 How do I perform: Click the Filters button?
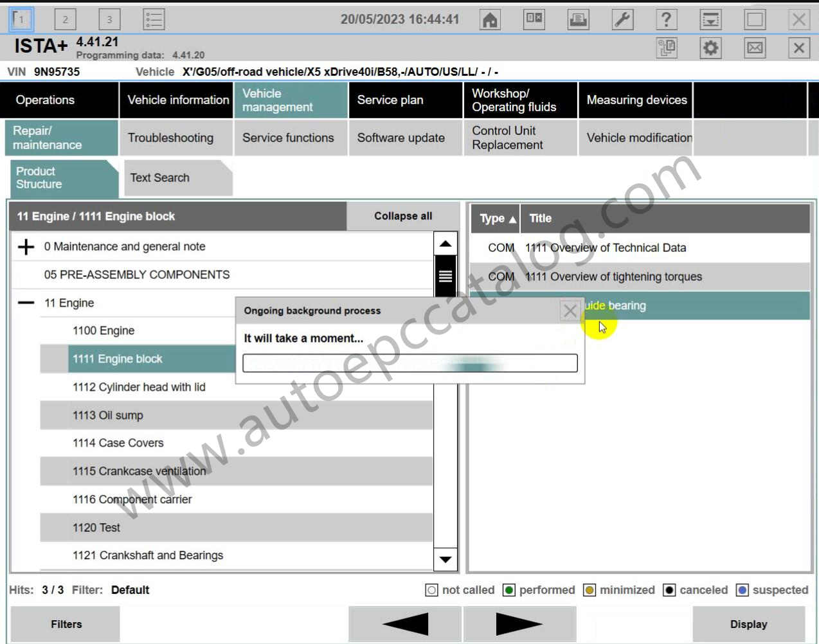point(66,624)
